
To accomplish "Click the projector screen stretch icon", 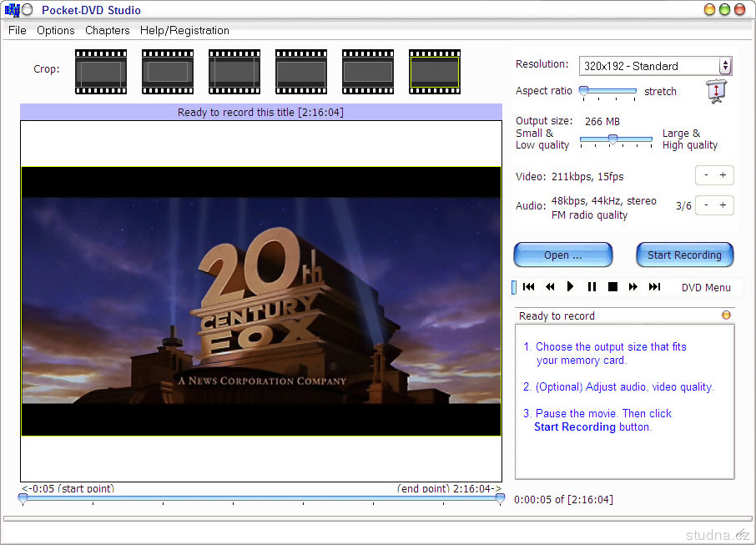I will point(715,91).
